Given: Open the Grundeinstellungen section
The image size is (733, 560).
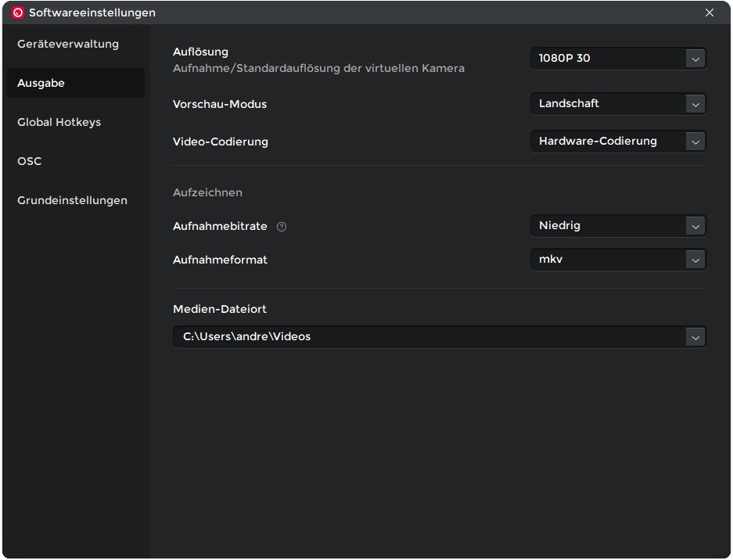Looking at the screenshot, I should coord(72,200).
